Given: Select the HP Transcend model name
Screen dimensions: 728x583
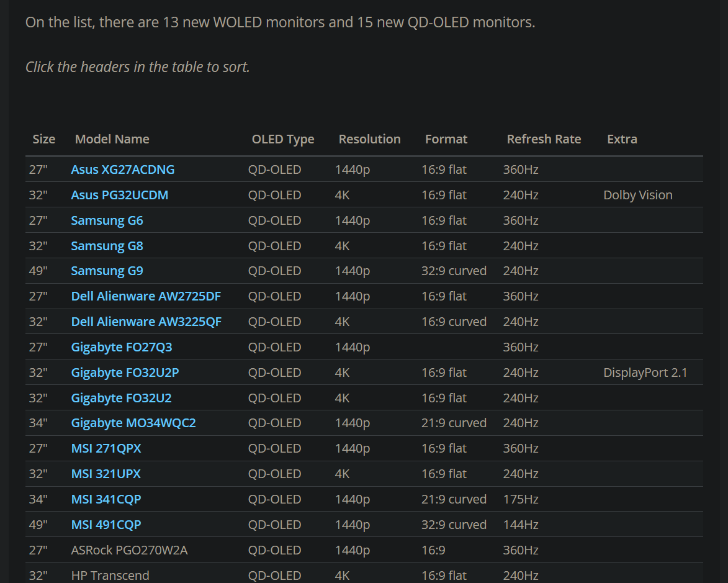Looking at the screenshot, I should (110, 576).
